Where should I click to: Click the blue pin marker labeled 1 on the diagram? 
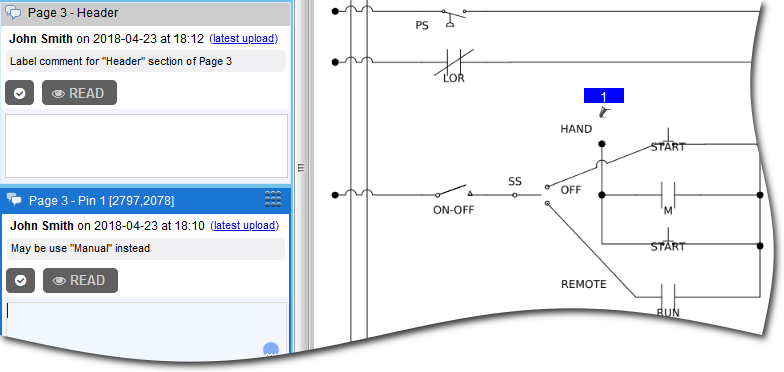604,96
